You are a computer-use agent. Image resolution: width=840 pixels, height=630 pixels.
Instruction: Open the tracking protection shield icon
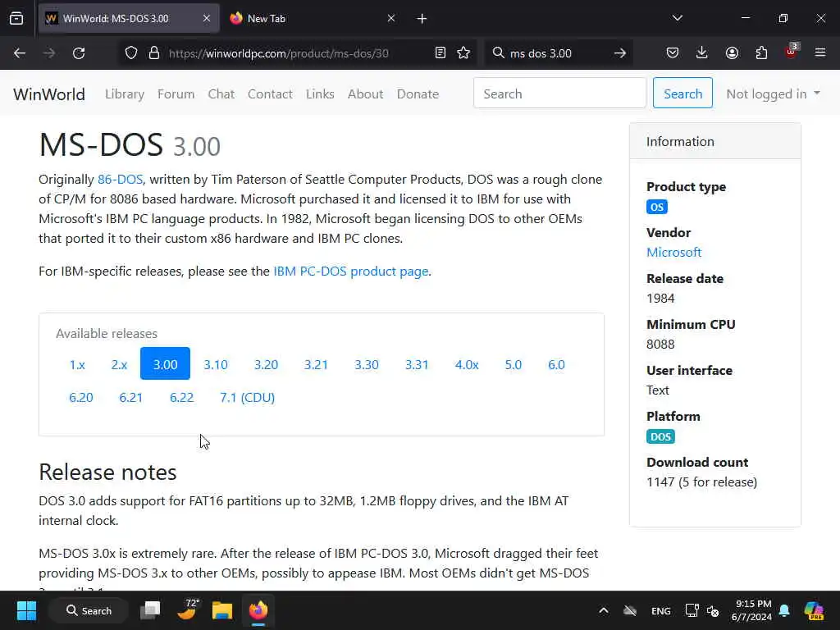(131, 53)
